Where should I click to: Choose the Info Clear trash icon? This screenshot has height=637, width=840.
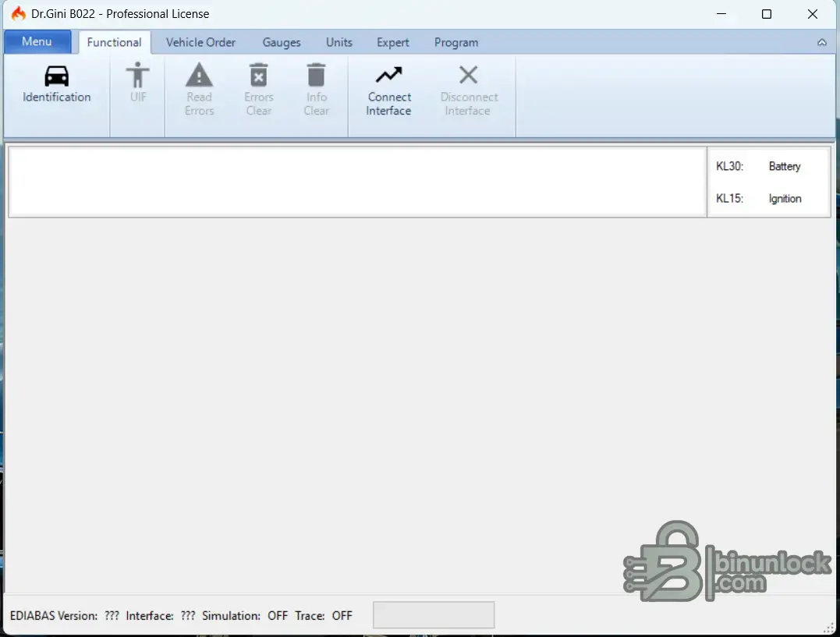pos(316,75)
